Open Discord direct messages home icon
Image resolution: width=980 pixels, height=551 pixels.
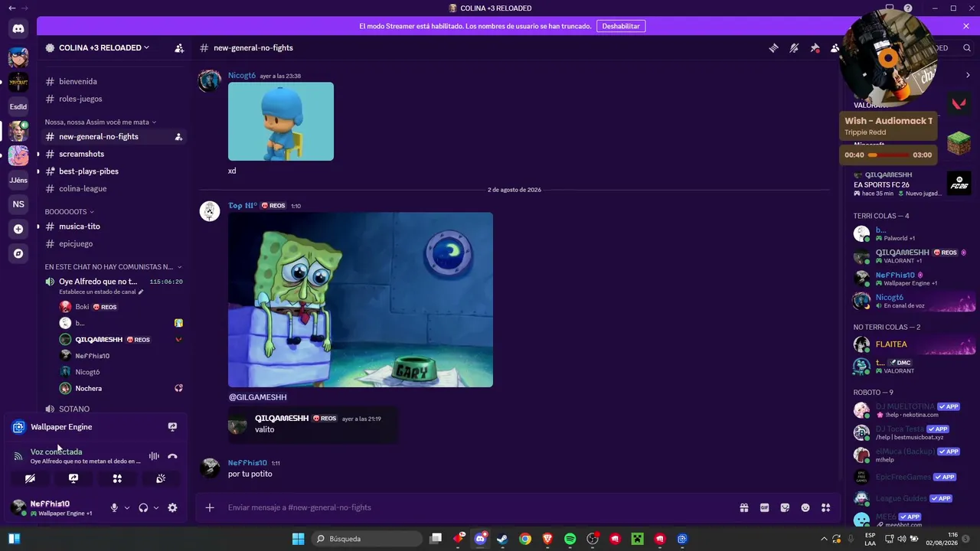click(18, 29)
